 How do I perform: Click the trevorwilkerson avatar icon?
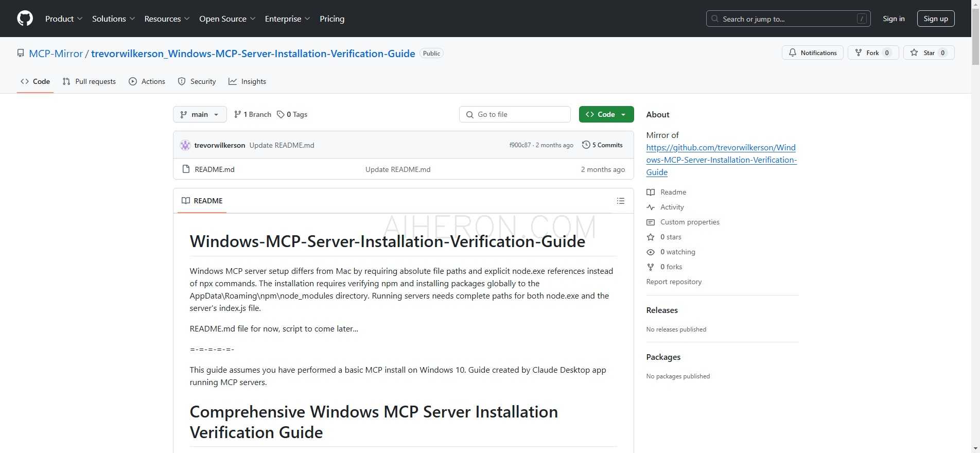pos(185,145)
